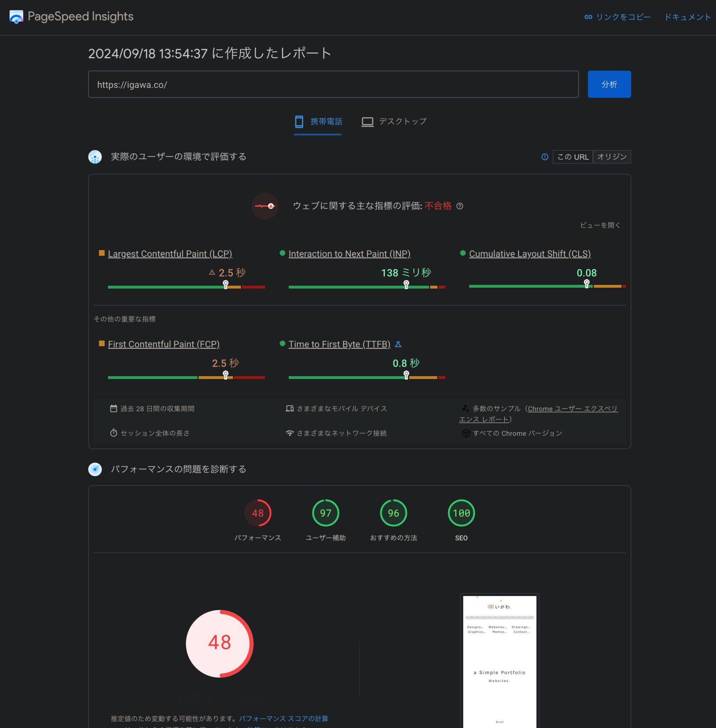Click the LCP distribution bar marker
Screen dimensions: 716x728
point(226,284)
